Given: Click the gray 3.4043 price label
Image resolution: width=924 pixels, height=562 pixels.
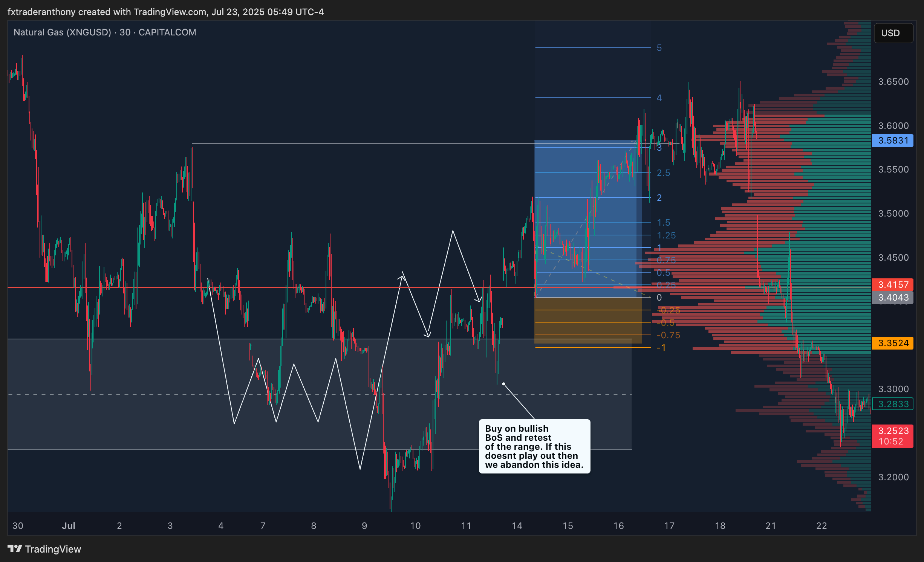Looking at the screenshot, I should [892, 298].
